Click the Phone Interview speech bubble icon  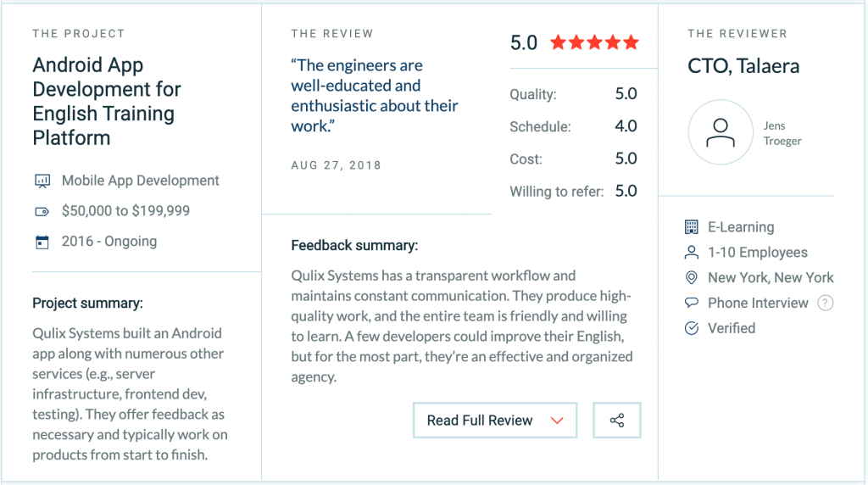[x=692, y=303]
